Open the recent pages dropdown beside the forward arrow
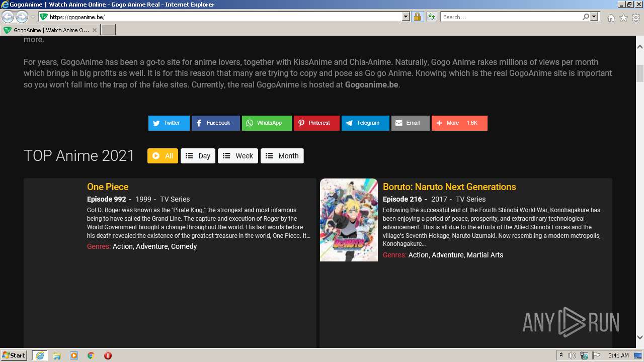644x362 pixels. tap(33, 17)
